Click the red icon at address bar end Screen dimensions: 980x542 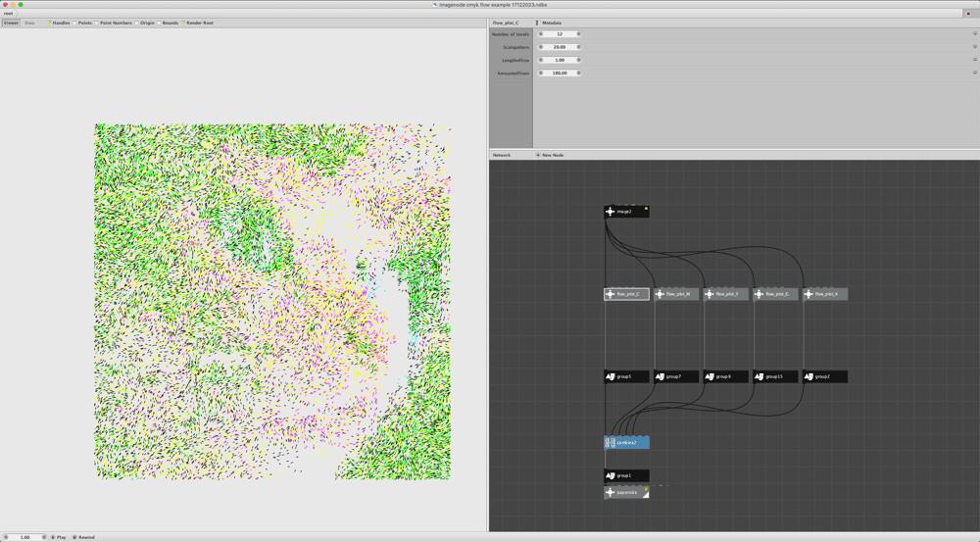[968, 13]
